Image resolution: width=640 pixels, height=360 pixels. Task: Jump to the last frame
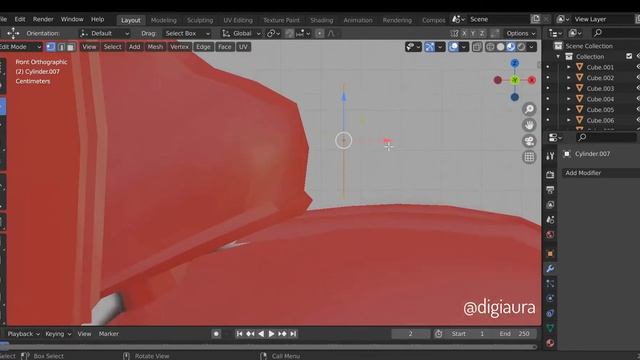(x=293, y=334)
